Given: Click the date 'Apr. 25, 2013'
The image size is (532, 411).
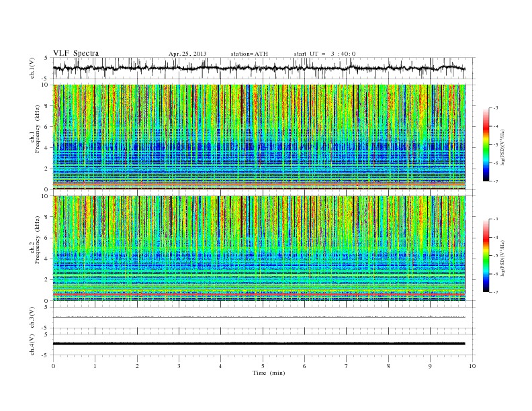Looking at the screenshot, I should 187,54.
